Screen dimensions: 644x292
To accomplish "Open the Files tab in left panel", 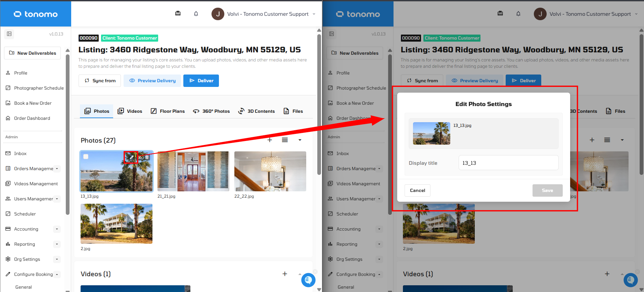I will point(293,111).
